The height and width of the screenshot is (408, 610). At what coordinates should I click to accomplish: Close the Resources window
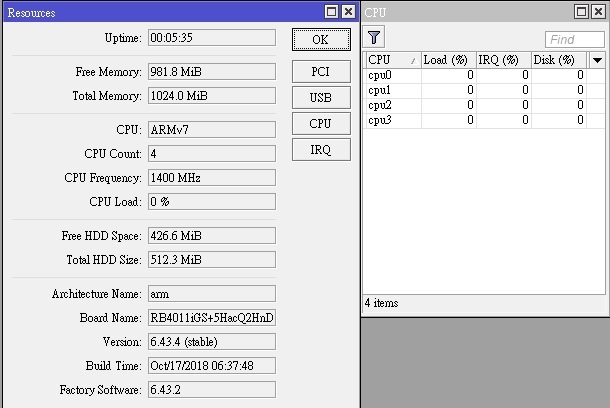coord(348,12)
